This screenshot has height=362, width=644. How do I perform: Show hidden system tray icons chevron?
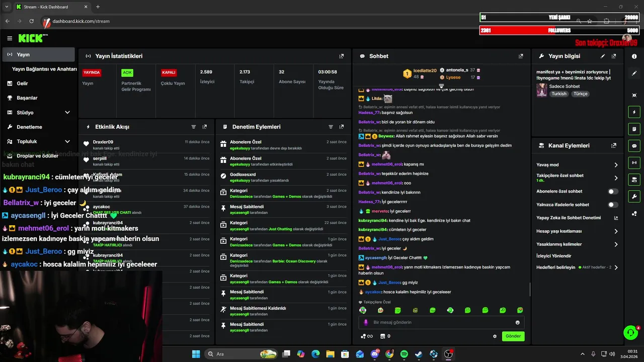(x=583, y=354)
